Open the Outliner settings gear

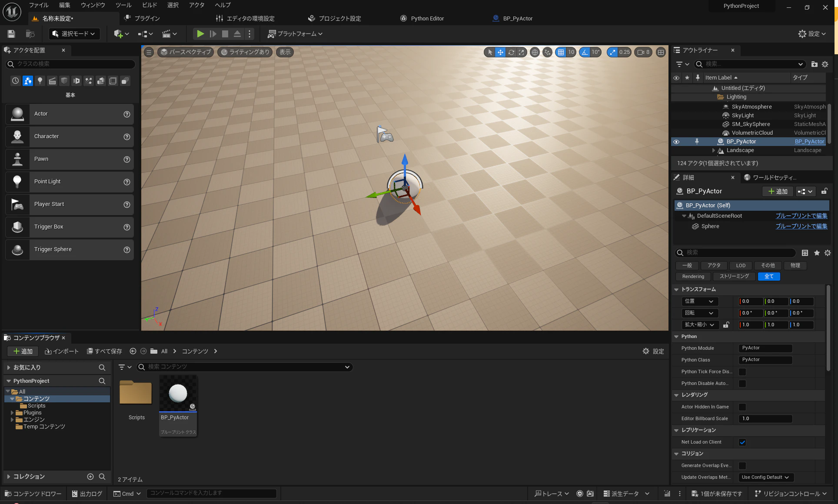pyautogui.click(x=825, y=64)
